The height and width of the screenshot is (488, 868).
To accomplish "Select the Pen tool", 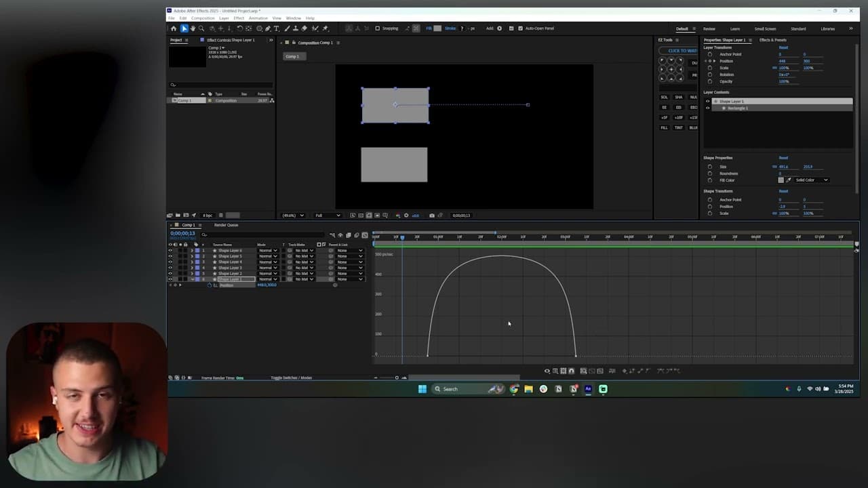I will coord(269,28).
